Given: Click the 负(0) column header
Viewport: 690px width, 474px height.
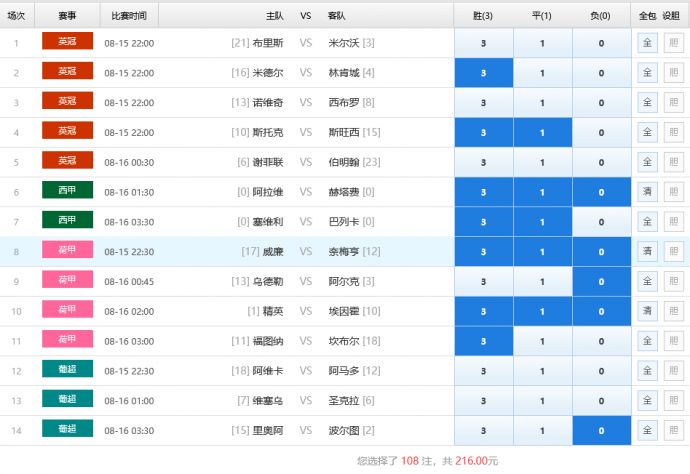Looking at the screenshot, I should point(601,16).
